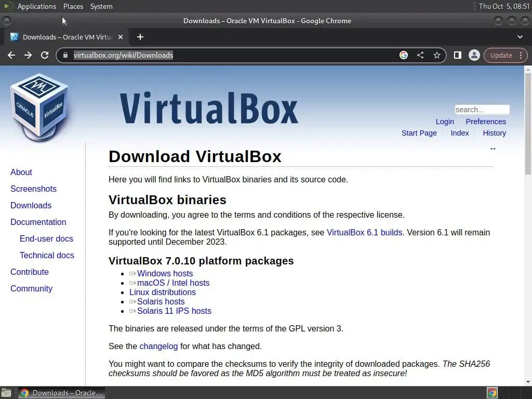
Task: Click the Login link
Action: click(445, 122)
